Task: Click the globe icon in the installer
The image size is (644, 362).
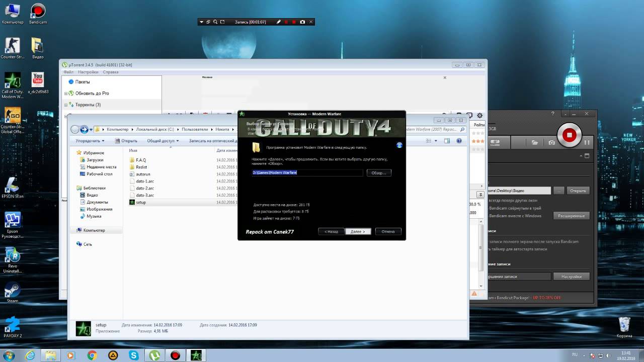Action: click(x=399, y=145)
